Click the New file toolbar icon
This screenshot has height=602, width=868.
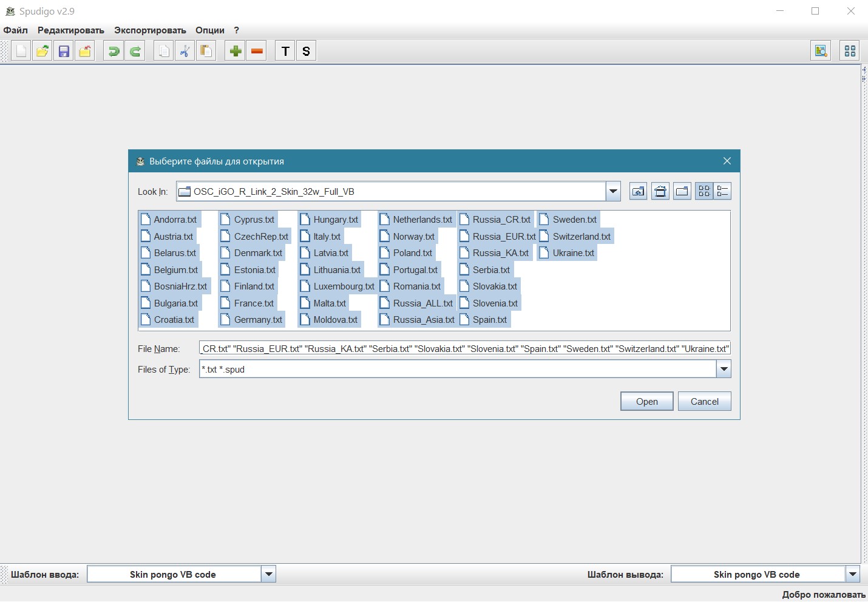[21, 51]
